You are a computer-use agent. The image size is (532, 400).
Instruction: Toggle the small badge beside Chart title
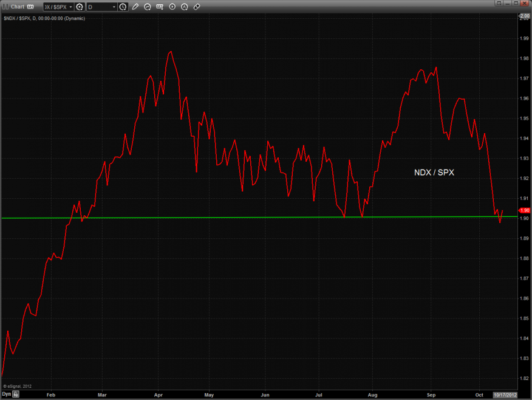tap(30, 7)
